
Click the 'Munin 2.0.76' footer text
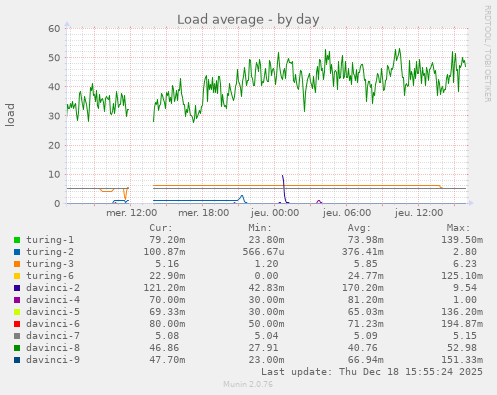coord(248,384)
